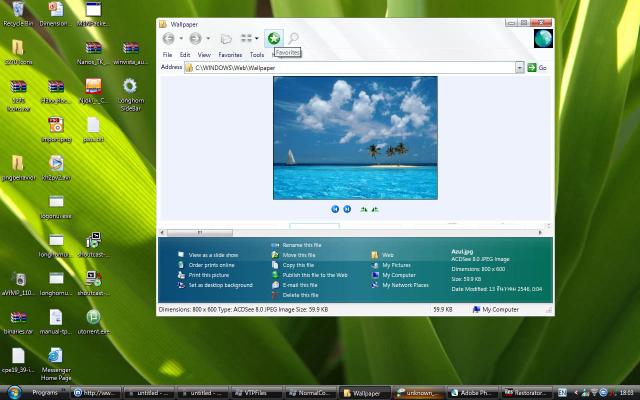Click the EN language indicator in taskbar
Screen dimensions: 640x400
(x=562, y=393)
